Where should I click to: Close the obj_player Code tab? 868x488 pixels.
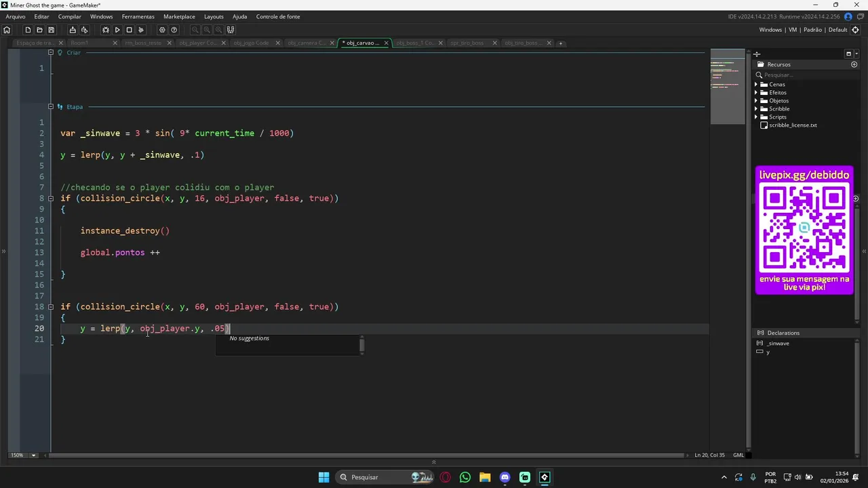(224, 43)
